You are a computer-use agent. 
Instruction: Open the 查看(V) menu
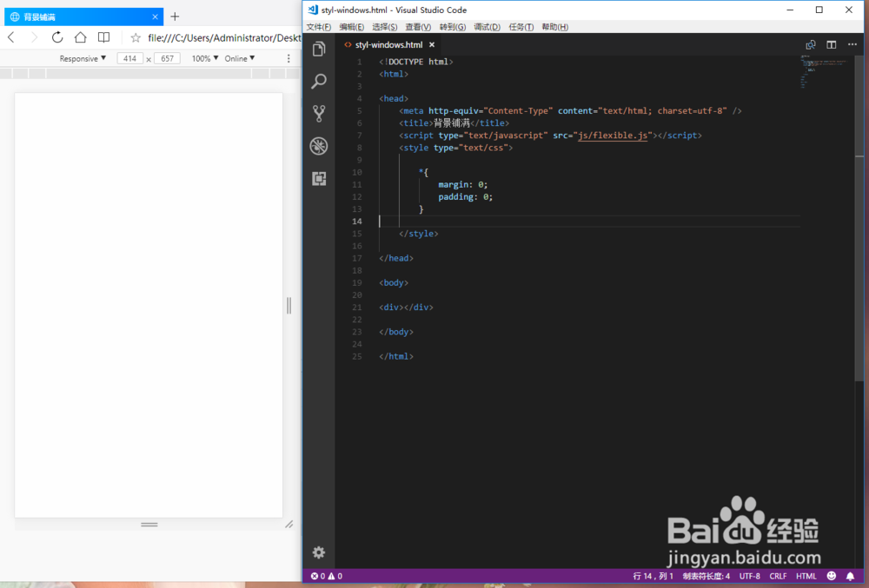pyautogui.click(x=418, y=27)
